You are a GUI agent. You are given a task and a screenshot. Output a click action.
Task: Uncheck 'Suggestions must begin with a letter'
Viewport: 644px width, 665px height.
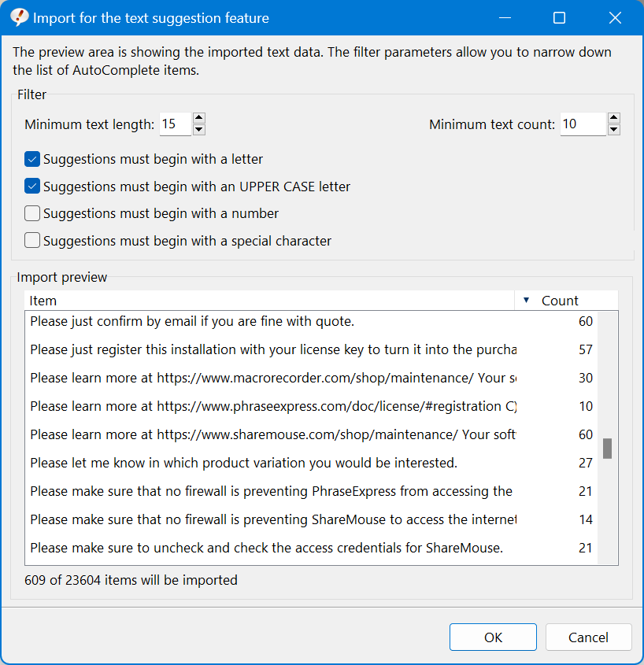32,159
